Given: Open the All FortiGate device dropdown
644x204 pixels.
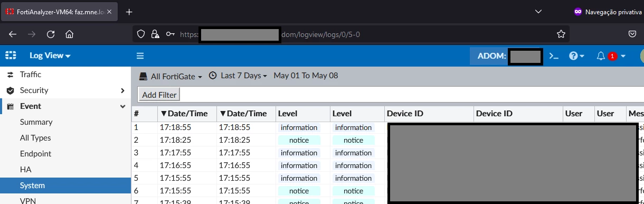Looking at the screenshot, I should point(171,76).
